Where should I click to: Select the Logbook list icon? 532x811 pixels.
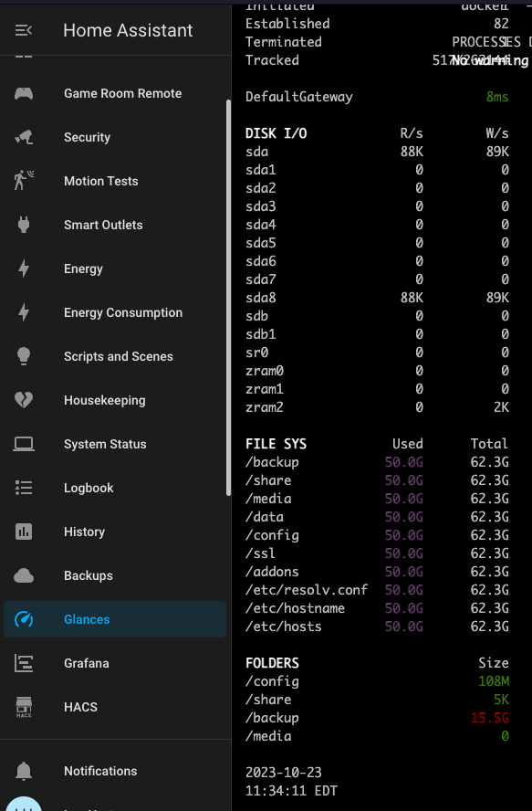[x=23, y=488]
